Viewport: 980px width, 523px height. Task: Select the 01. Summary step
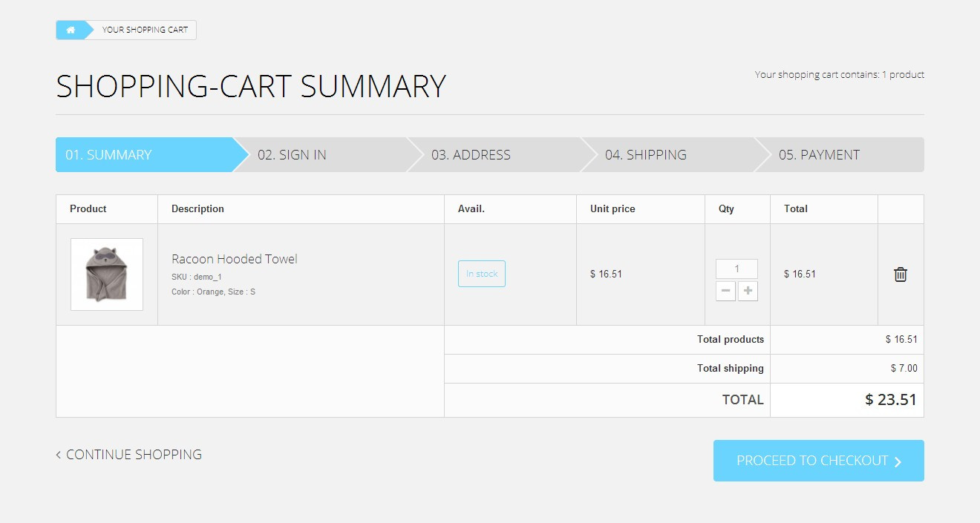coord(108,155)
